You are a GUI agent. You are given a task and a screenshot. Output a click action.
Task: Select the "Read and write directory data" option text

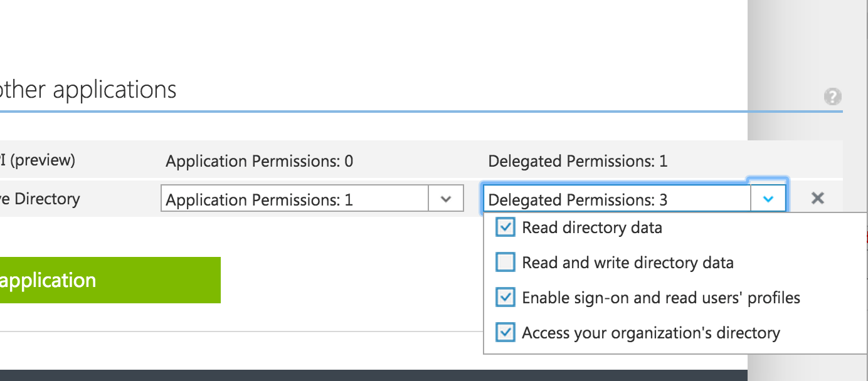click(628, 263)
